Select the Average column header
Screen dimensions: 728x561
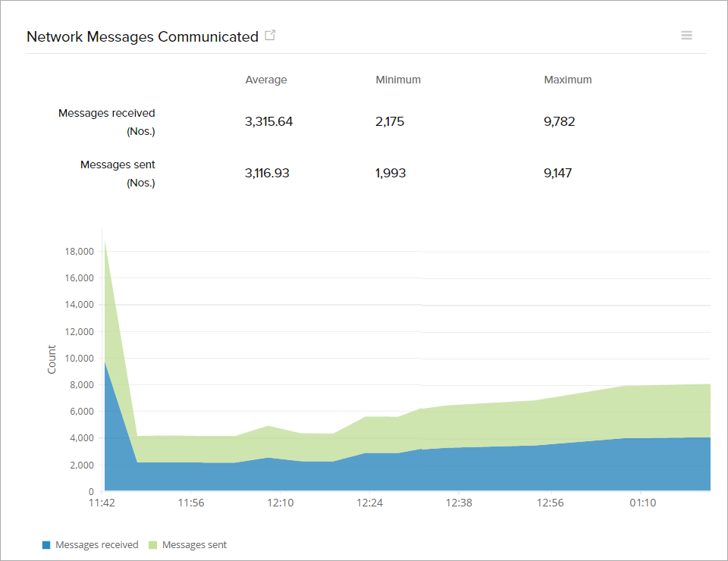266,80
